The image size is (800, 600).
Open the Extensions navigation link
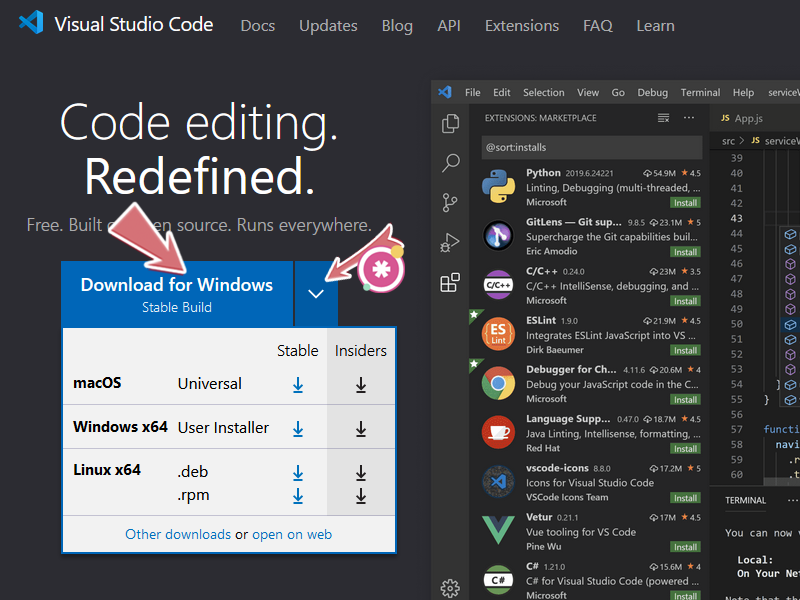click(521, 26)
